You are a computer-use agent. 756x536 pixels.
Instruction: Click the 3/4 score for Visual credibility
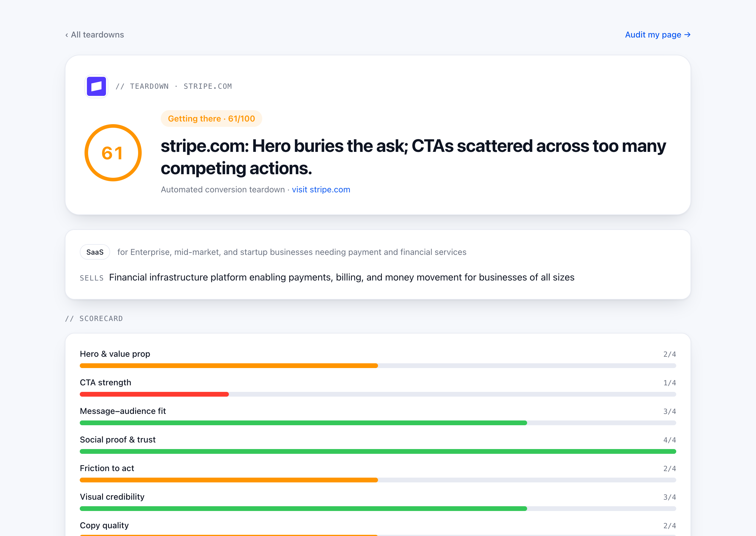point(670,497)
